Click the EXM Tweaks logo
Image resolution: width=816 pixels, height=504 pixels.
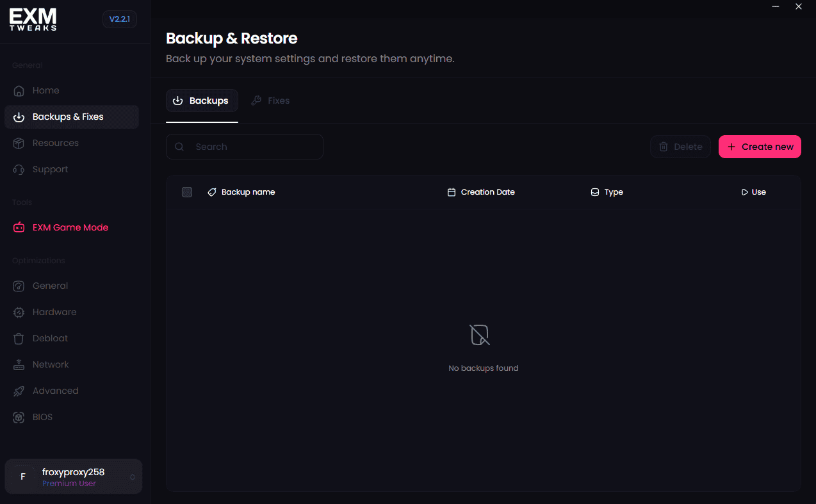pos(33,19)
